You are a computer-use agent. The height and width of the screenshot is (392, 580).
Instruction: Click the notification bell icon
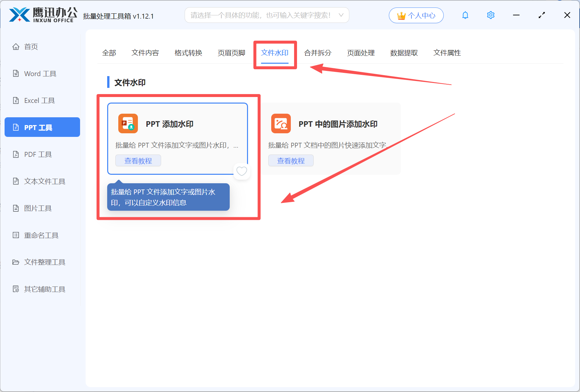click(x=465, y=15)
